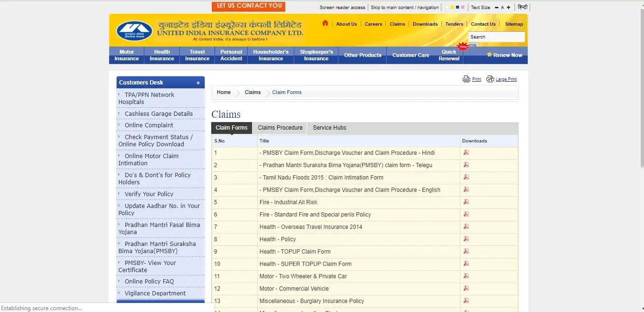This screenshot has width=644, height=312.
Task: Click the red home icon
Action: (325, 23)
